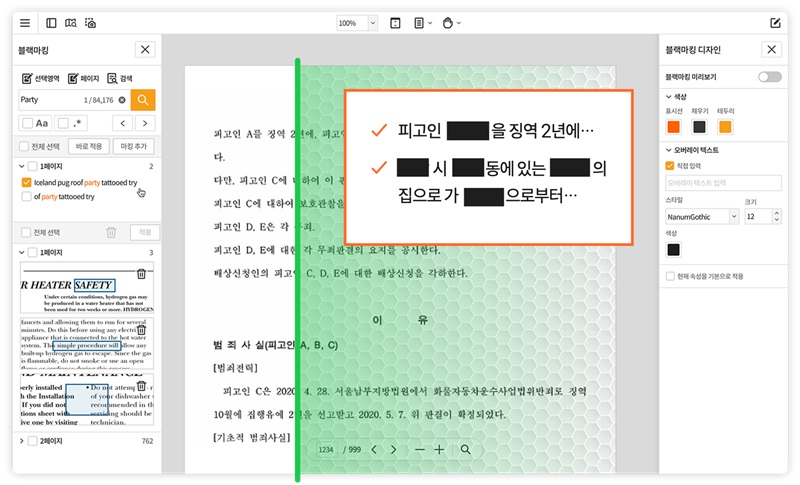Screen dimensions: 800x485
Task: Click the zoom magnifier icon in page bar
Action: coord(466,450)
